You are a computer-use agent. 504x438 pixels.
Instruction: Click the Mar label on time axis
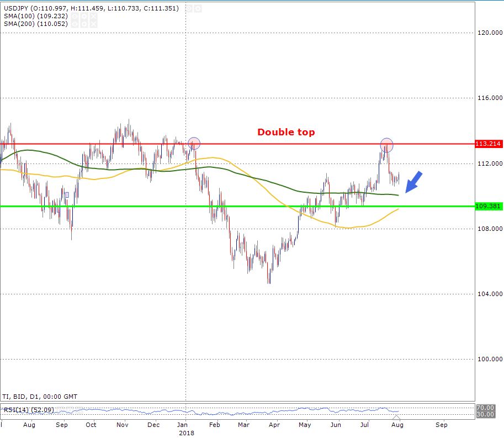pos(243,425)
